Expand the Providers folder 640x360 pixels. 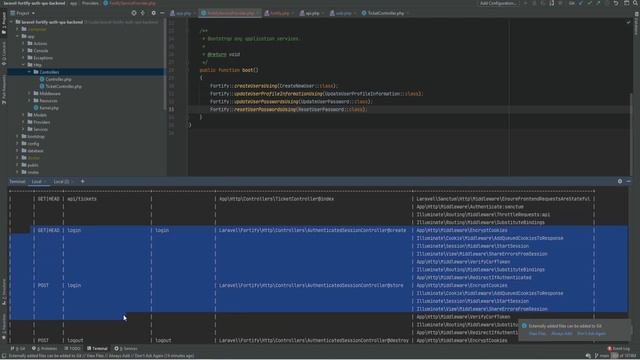(23, 122)
